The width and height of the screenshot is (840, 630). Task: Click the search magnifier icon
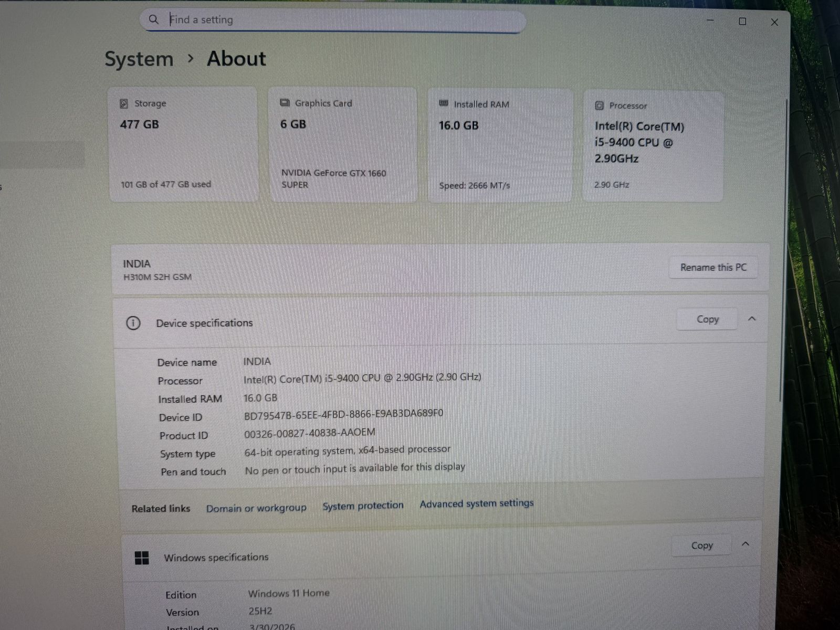153,19
